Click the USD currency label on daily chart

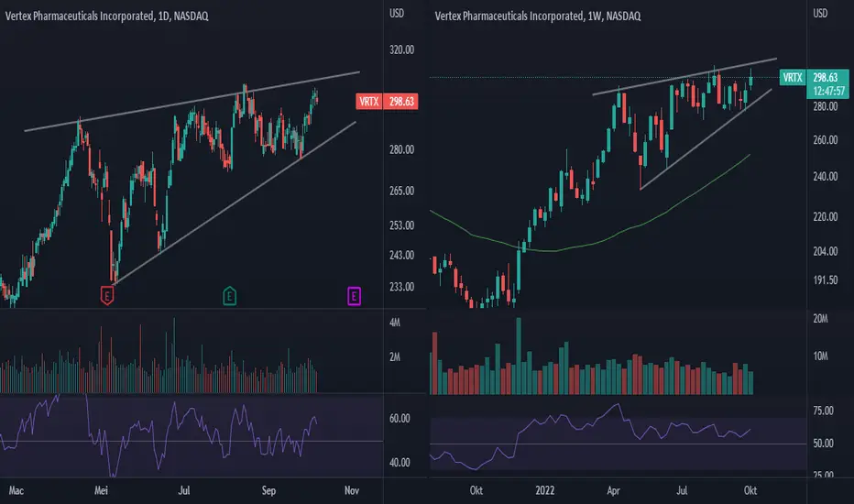coord(397,13)
